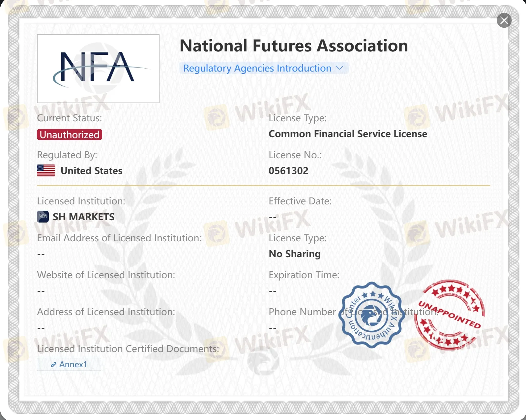Click the chevron beside Regulatory Agencies Introduction
This screenshot has height=420, width=526.
(339, 68)
